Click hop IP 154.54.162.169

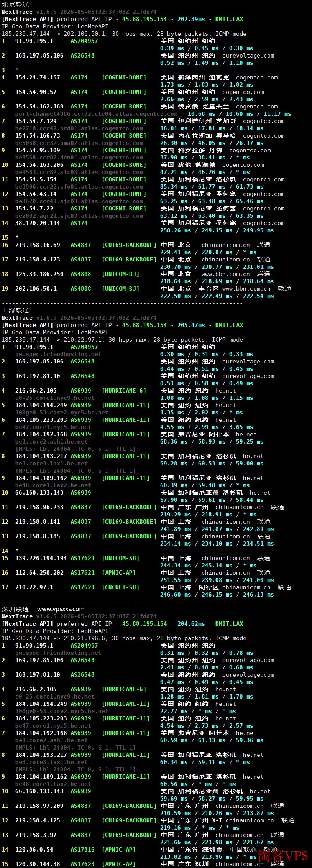click(x=39, y=107)
